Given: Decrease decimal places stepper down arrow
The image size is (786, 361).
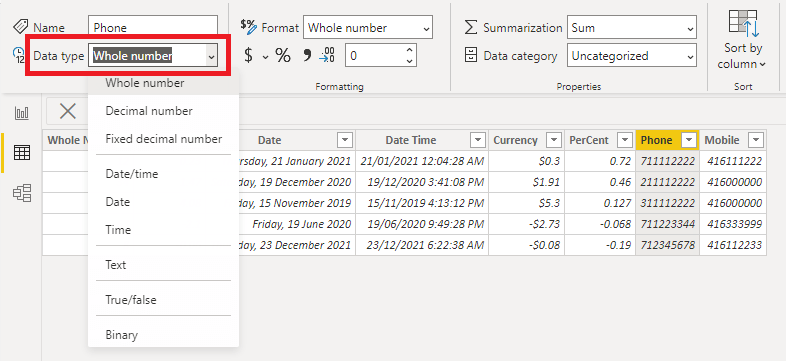Looking at the screenshot, I should pyautogui.click(x=410, y=61).
